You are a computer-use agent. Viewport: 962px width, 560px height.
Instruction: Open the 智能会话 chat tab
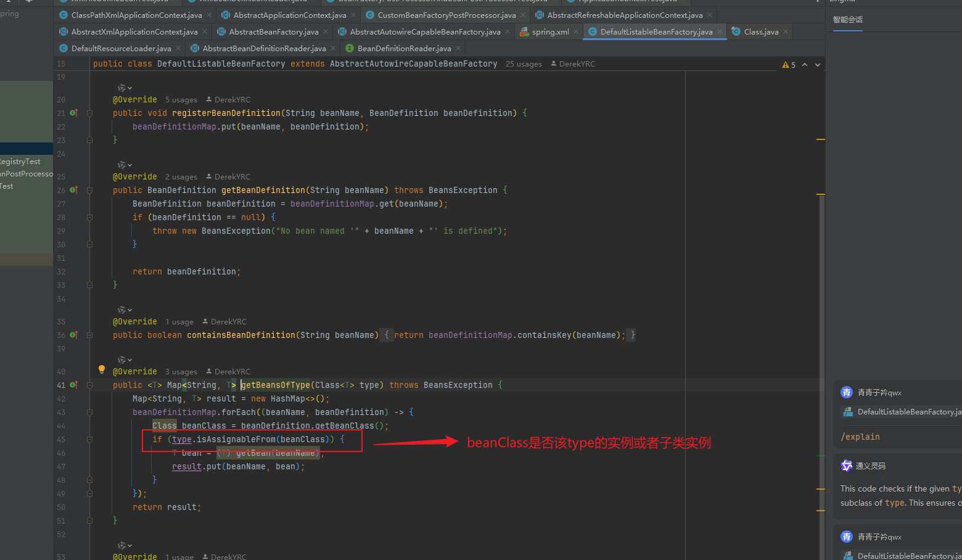pos(848,20)
